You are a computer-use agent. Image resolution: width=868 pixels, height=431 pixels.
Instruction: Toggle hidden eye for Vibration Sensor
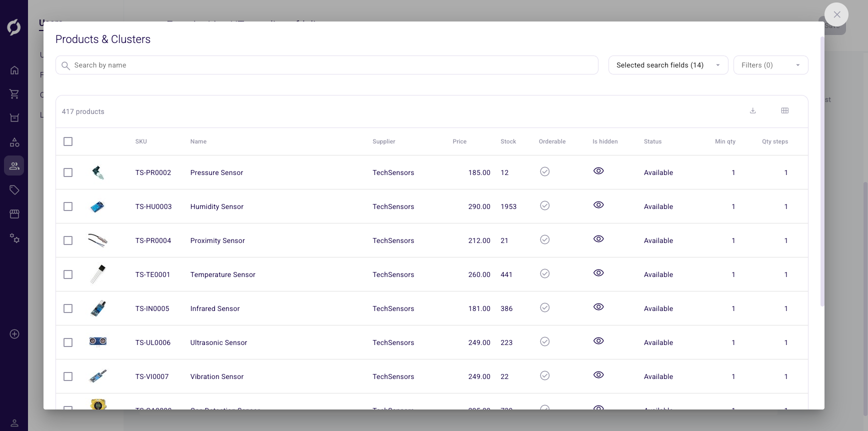[598, 375]
